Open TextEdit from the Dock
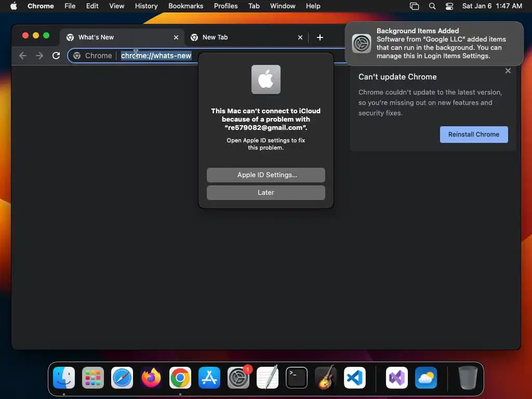The image size is (532, 399). pyautogui.click(x=268, y=378)
